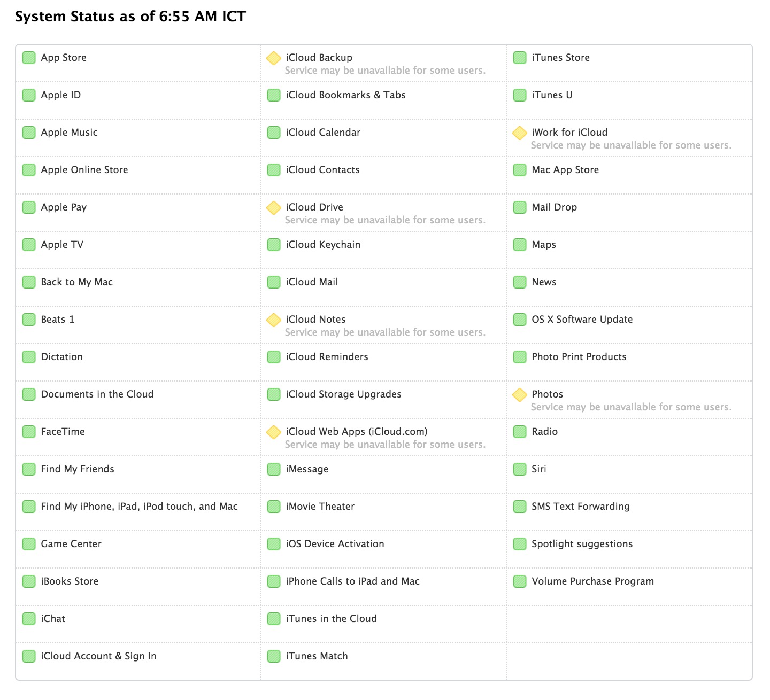Click the green status icon next to Siri
Screen dimensions: 770x700
520,469
